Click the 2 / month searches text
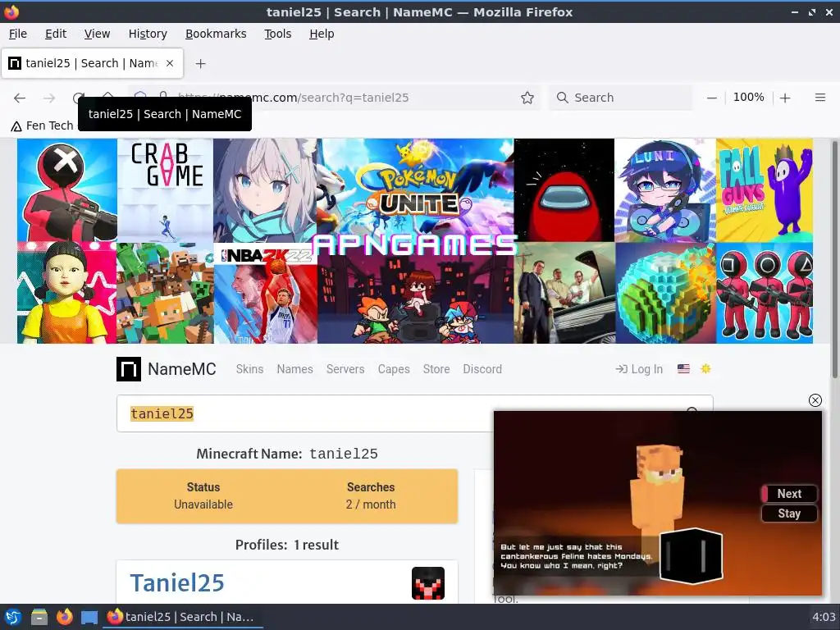840x630 pixels. point(371,504)
